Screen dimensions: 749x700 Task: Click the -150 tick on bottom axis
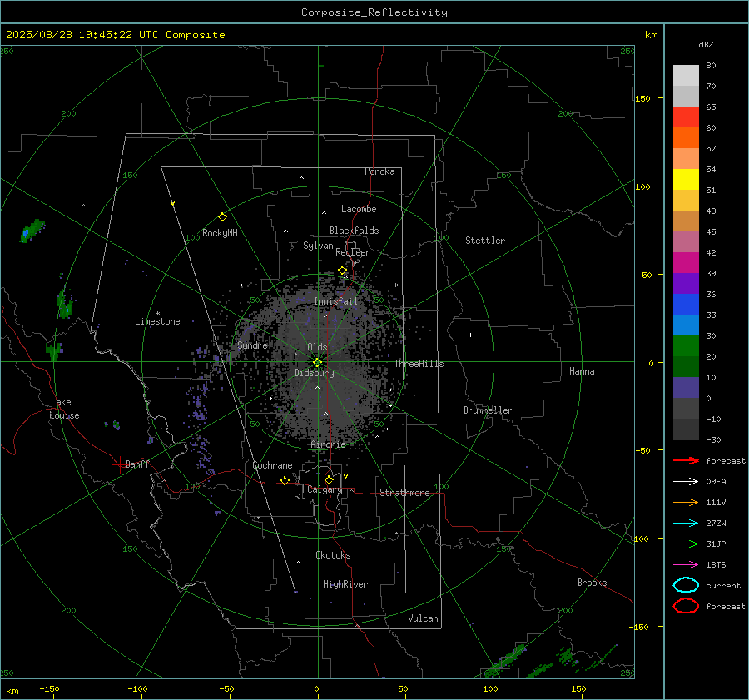[x=49, y=688]
